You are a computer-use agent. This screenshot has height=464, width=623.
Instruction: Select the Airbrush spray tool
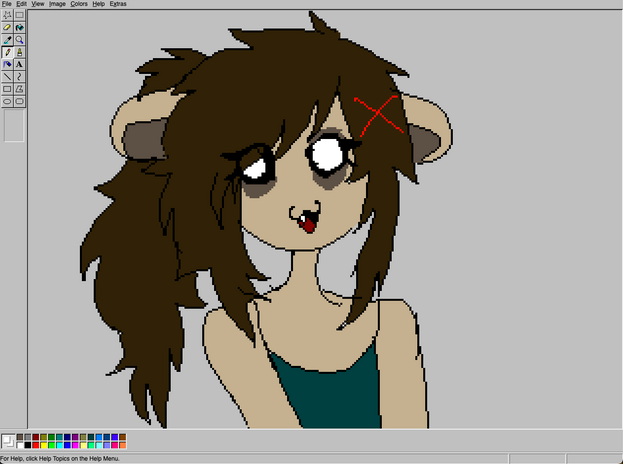tap(7, 64)
